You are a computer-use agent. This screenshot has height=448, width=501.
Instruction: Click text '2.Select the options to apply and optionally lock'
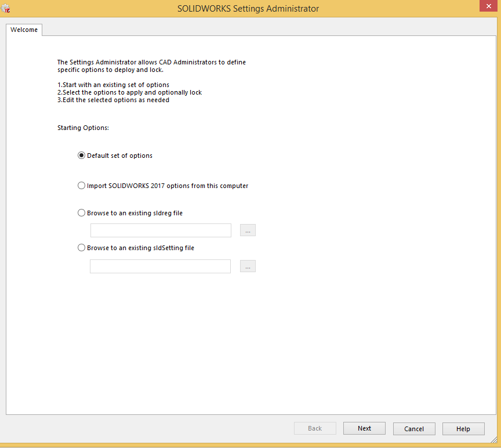pos(129,92)
